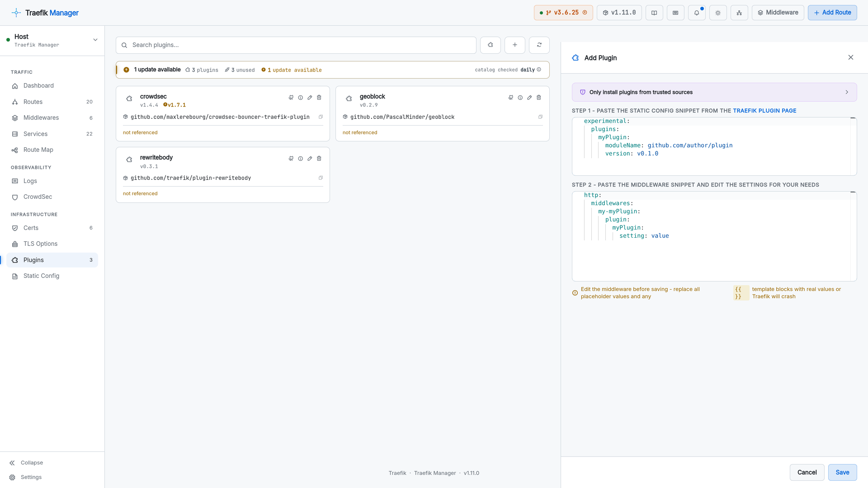Image resolution: width=868 pixels, height=488 pixels.
Task: Open the Traefik Plugin Page link
Action: (x=764, y=111)
